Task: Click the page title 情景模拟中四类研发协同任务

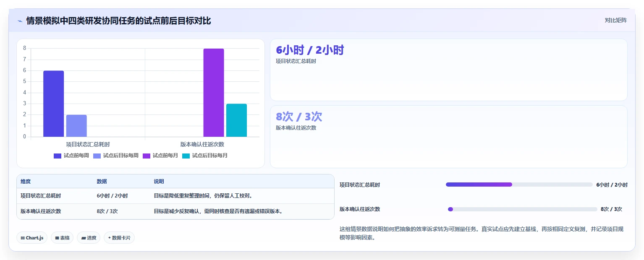Action: pyautogui.click(x=118, y=21)
